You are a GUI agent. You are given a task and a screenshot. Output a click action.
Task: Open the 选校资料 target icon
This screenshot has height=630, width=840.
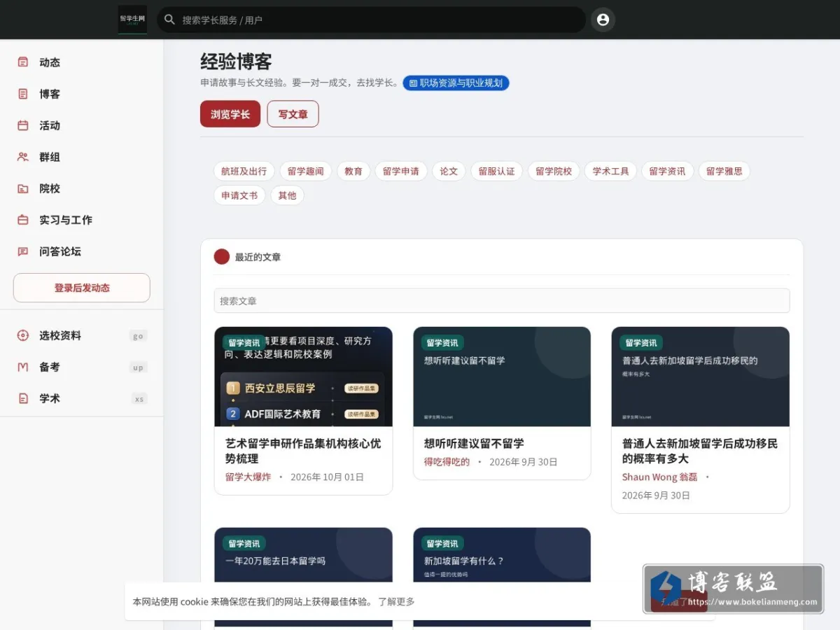[23, 335]
